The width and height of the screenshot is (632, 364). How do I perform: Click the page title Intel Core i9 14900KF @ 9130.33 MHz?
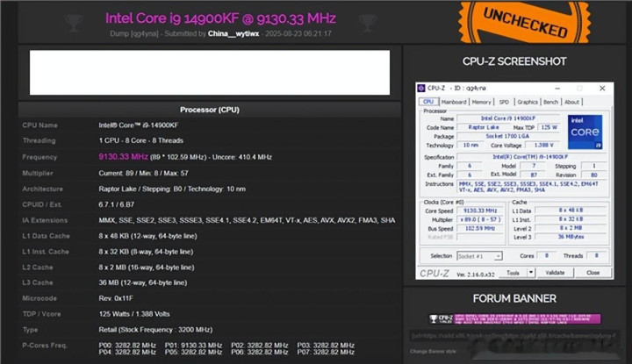click(x=220, y=18)
